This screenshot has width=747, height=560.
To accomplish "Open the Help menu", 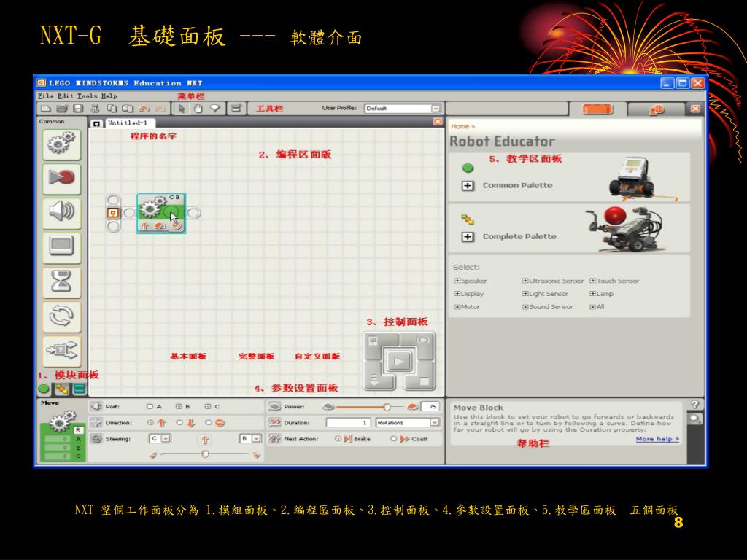I will [x=109, y=96].
